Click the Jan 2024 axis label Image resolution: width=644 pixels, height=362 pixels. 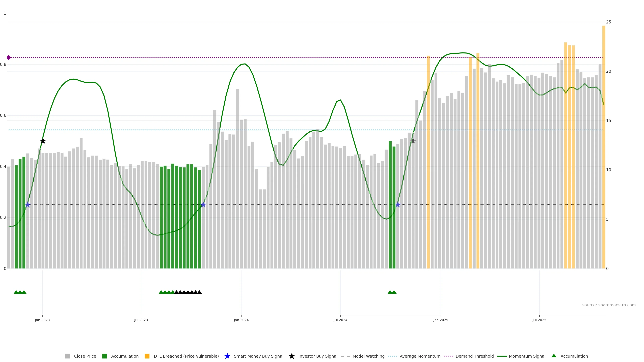click(x=241, y=320)
